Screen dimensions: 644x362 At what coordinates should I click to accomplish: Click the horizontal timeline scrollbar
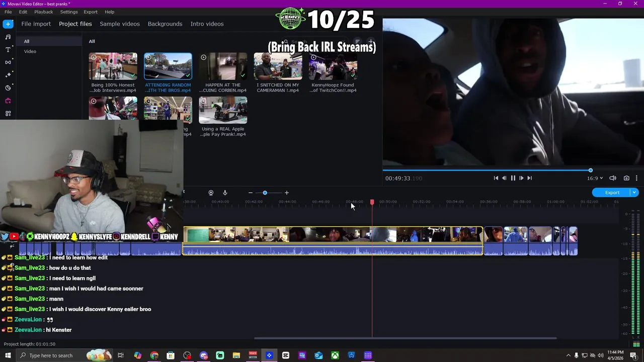(x=405, y=338)
